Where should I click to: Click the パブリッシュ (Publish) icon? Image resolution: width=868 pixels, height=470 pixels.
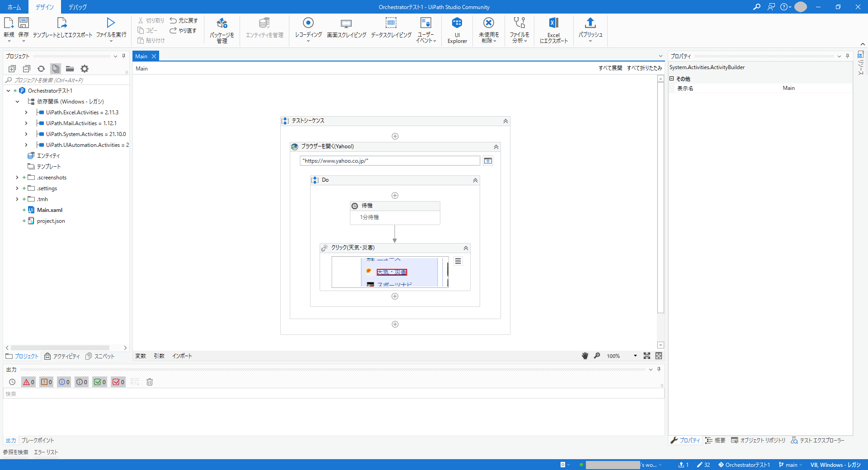coord(590,30)
